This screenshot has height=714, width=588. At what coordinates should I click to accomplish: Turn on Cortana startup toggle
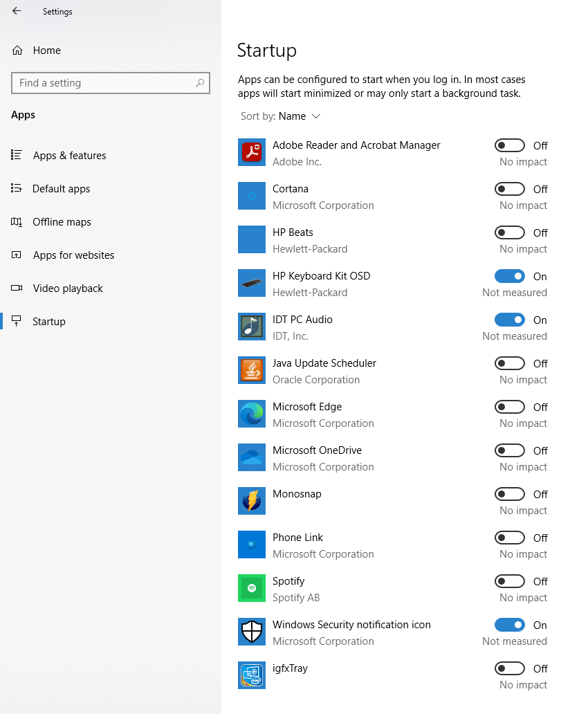[510, 189]
